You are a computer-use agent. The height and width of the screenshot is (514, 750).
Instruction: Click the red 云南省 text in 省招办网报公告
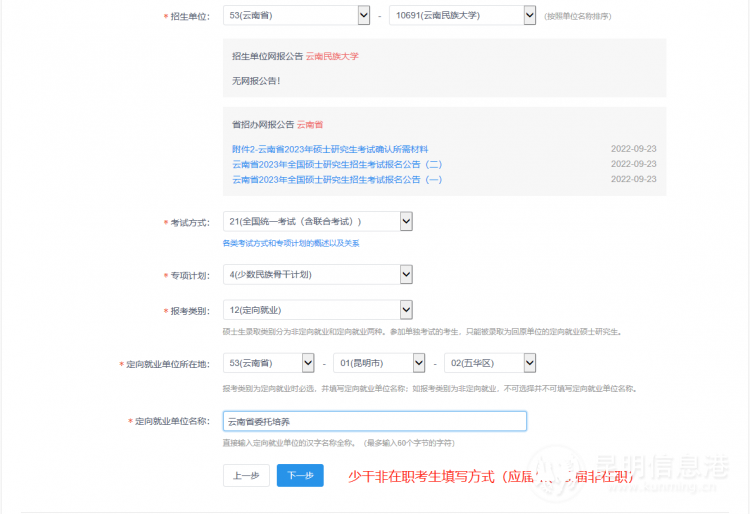coord(310,124)
